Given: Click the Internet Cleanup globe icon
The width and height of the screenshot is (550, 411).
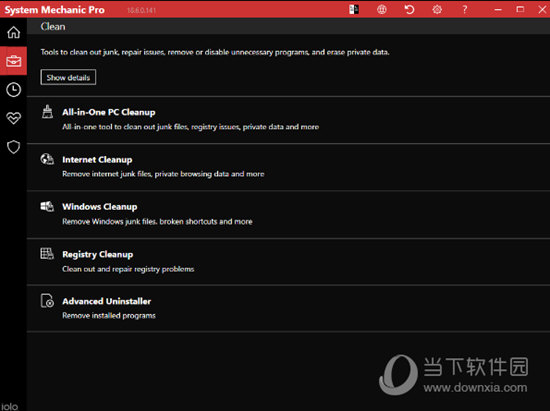Looking at the screenshot, I should click(x=47, y=159).
